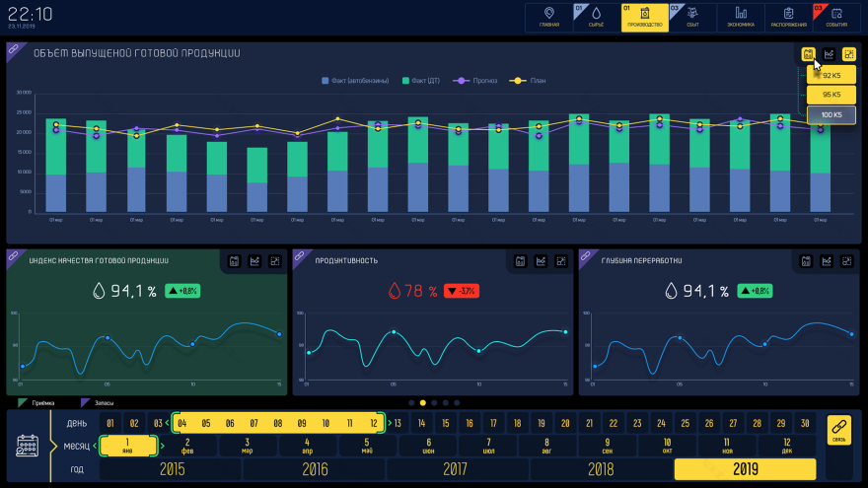Go to the Сырьё section
868x488 pixels.
[597, 17]
